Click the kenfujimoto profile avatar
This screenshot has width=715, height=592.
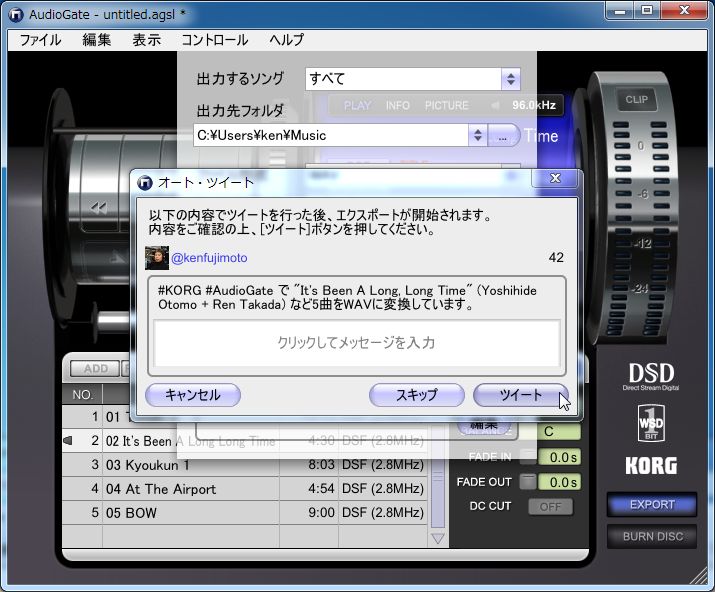[x=156, y=258]
